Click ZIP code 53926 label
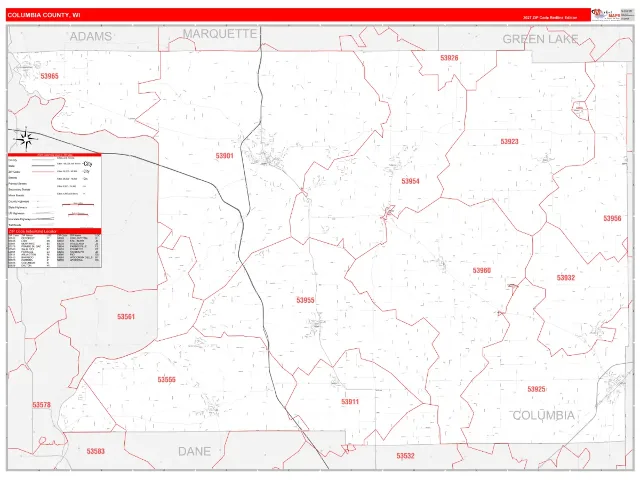640x480 pixels. point(449,58)
